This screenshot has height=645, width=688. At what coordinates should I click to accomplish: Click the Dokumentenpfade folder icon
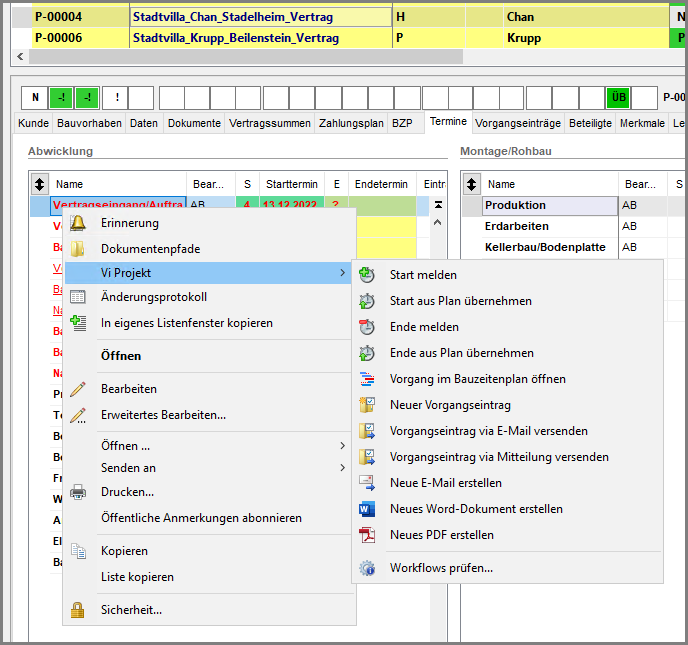click(x=78, y=249)
